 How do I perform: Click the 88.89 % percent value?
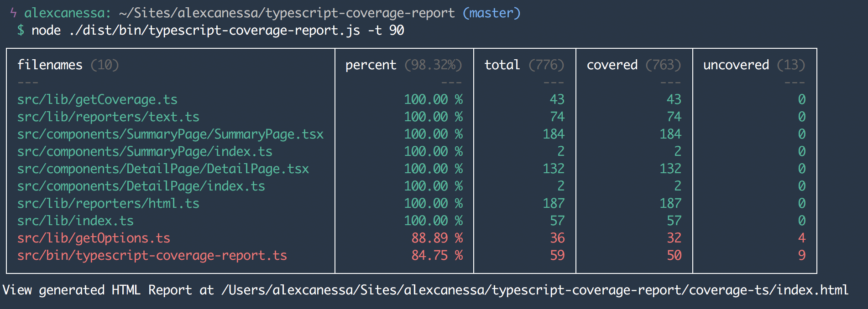(437, 238)
